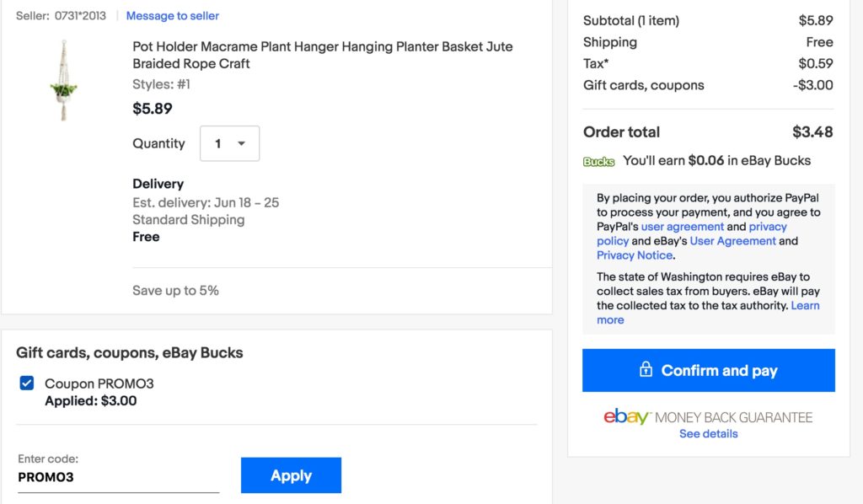Click the Coupon PROMO3 label text

click(99, 383)
